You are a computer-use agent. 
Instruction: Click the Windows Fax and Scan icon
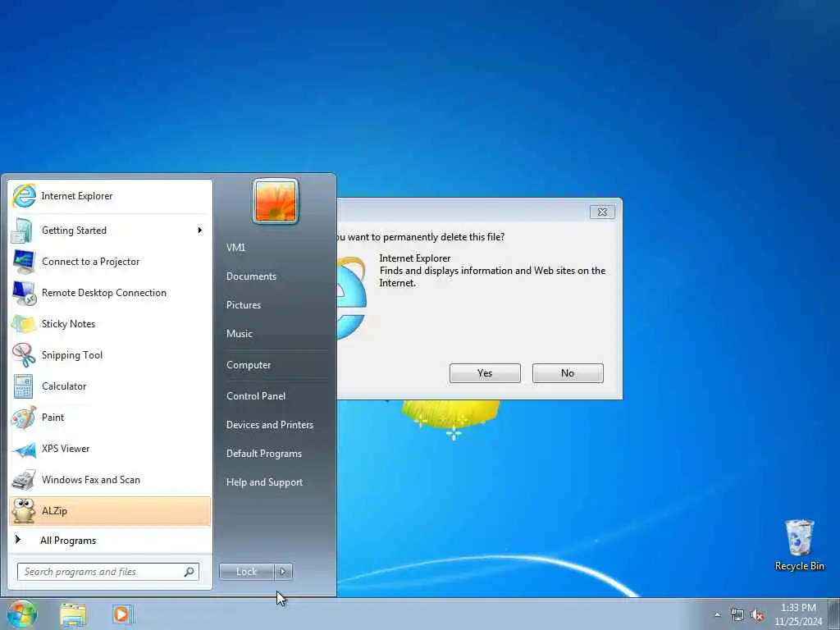[24, 480]
